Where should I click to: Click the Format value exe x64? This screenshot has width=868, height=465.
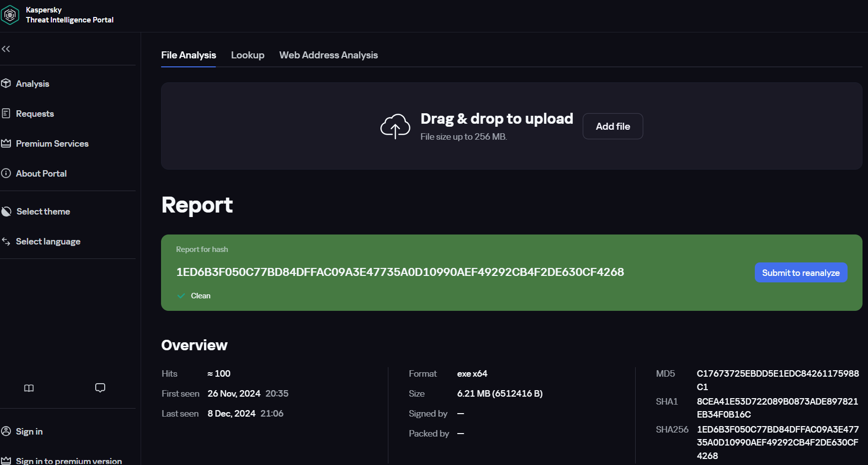pyautogui.click(x=472, y=374)
